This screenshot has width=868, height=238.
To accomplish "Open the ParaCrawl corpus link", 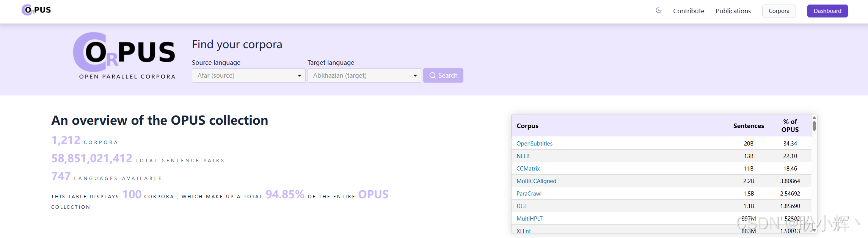I will click(529, 194).
